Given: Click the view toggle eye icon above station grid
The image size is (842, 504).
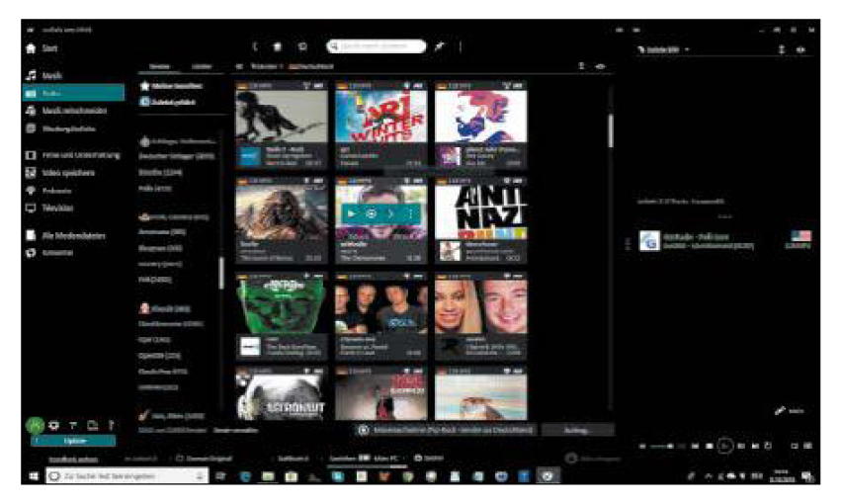Looking at the screenshot, I should coord(601,66).
